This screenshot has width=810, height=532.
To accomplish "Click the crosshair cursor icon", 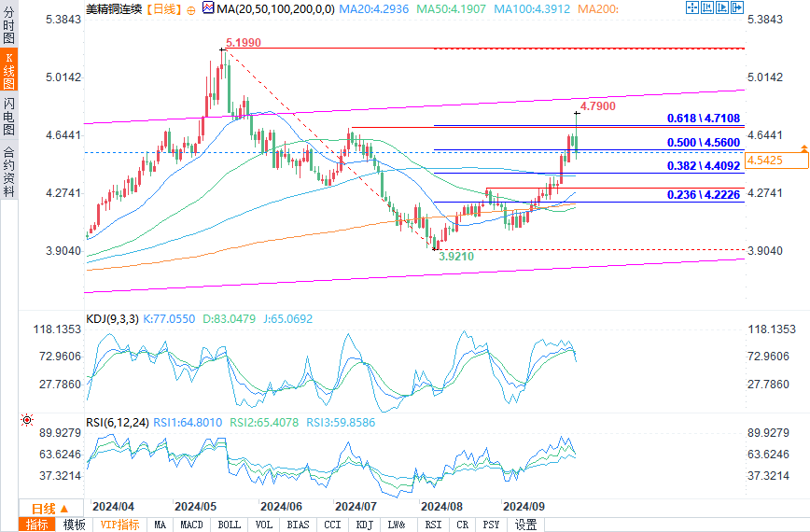I will pyautogui.click(x=692, y=7).
